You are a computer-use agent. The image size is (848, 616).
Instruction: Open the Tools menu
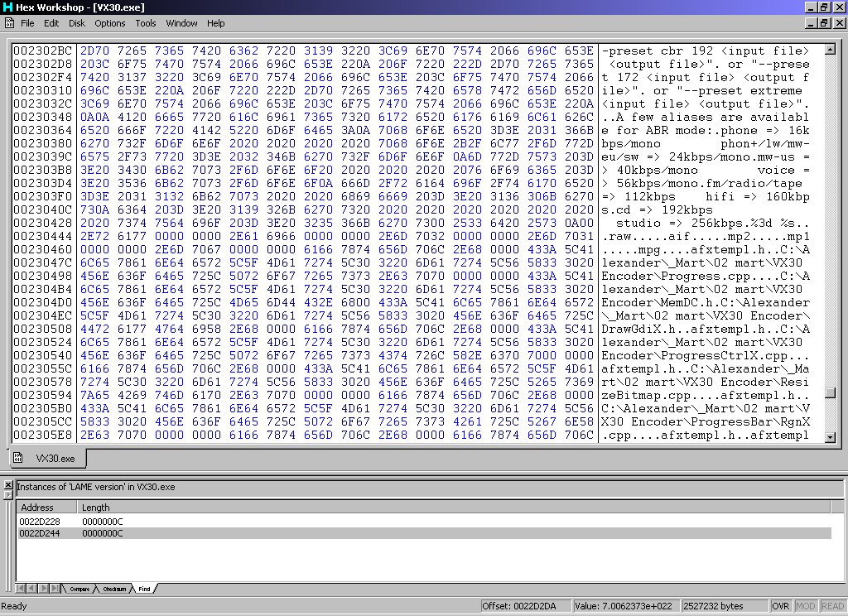(146, 23)
